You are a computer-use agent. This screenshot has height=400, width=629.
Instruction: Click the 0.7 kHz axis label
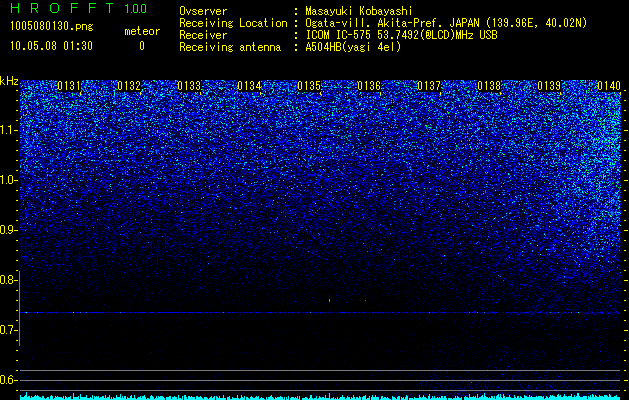click(x=8, y=330)
